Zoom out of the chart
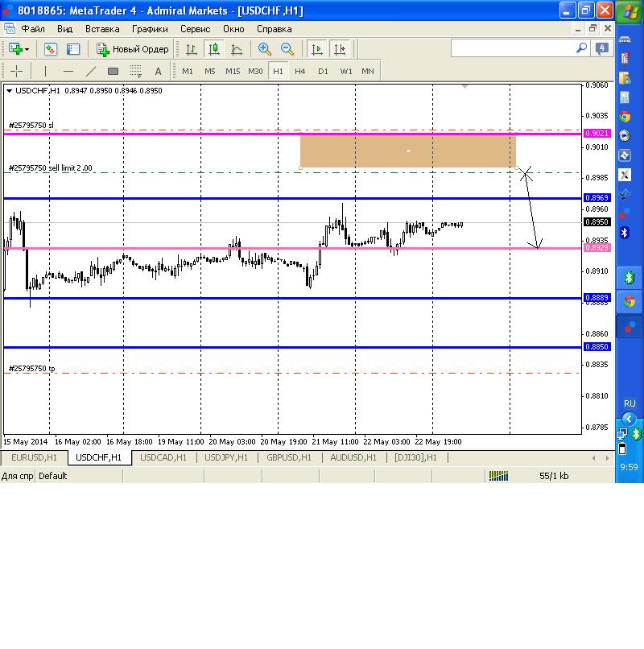The width and height of the screenshot is (644, 649). [x=287, y=49]
